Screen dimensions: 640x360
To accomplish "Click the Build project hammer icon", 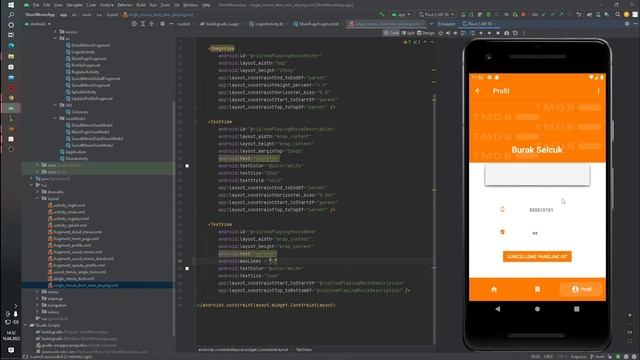I will 382,14.
